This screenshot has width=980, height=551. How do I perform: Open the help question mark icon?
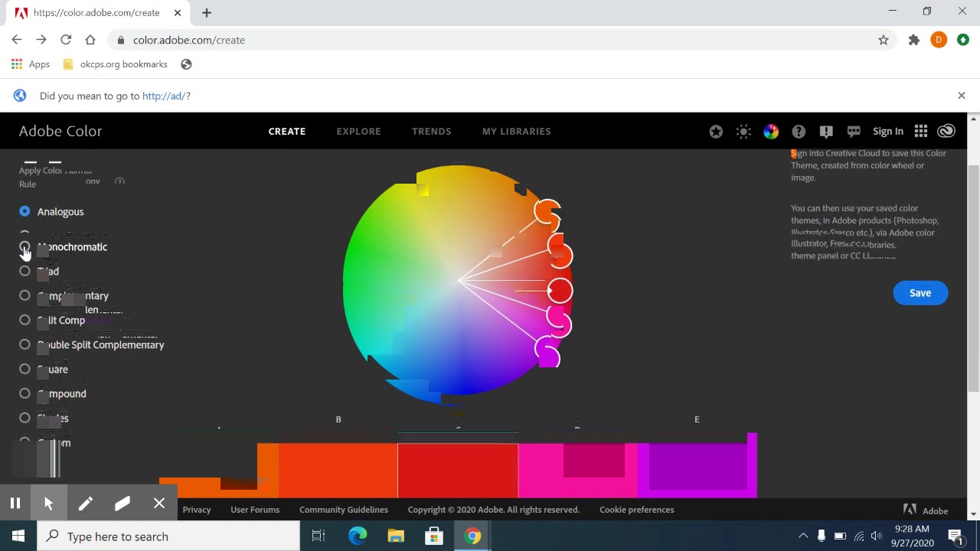(799, 132)
